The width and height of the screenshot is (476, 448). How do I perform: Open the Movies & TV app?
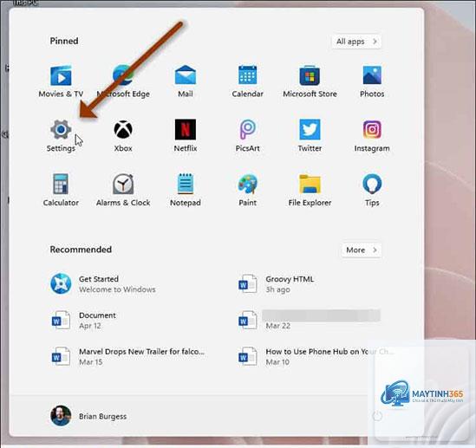pyautogui.click(x=61, y=81)
